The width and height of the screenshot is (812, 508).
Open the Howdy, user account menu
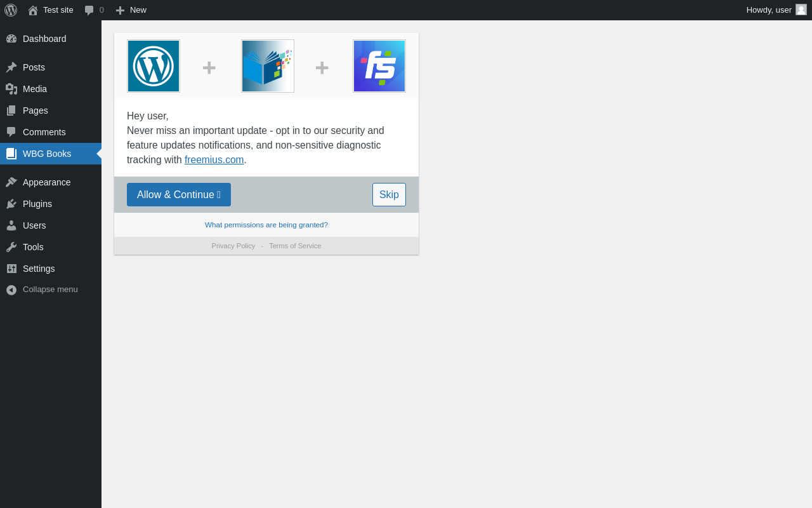click(x=776, y=10)
